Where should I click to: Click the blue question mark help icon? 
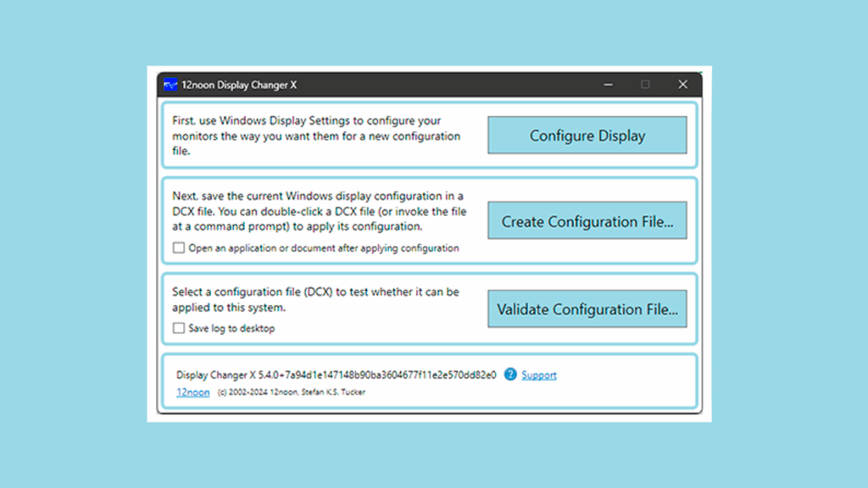510,374
